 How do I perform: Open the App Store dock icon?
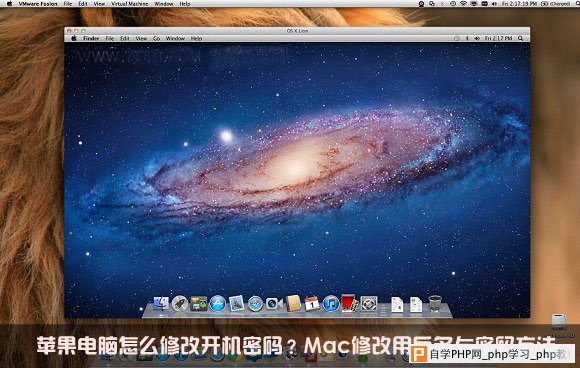218,304
